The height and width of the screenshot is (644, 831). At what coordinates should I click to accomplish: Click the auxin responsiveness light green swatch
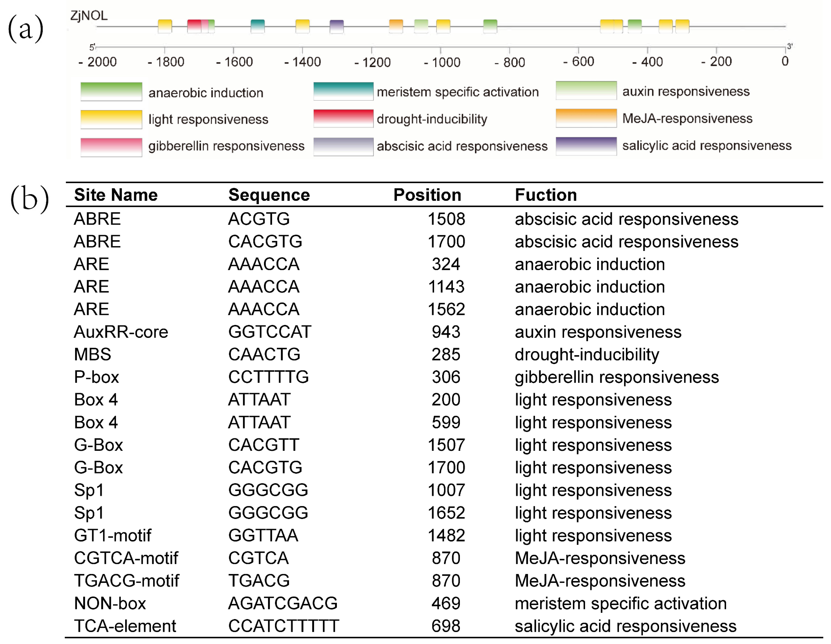[x=586, y=91]
